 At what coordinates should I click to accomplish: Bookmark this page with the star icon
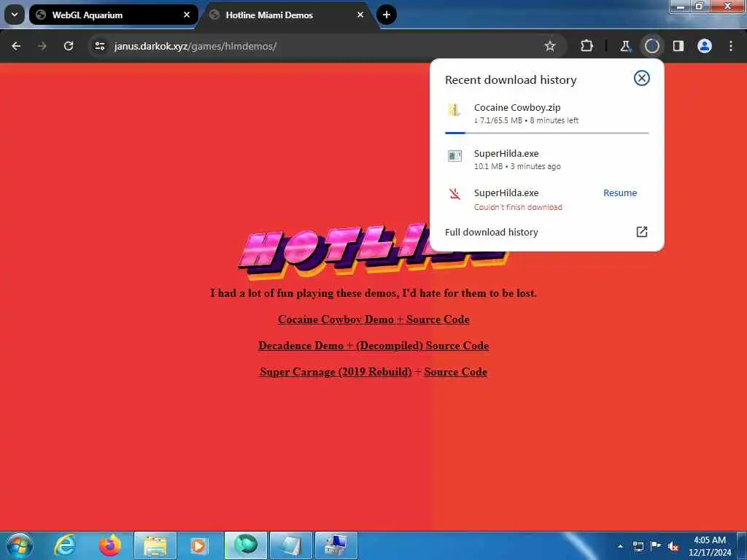click(x=550, y=46)
